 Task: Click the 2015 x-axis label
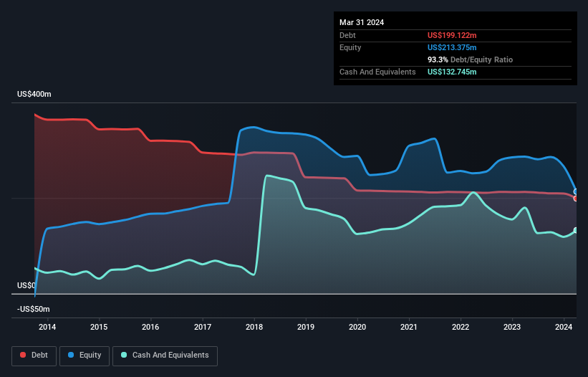click(x=99, y=327)
